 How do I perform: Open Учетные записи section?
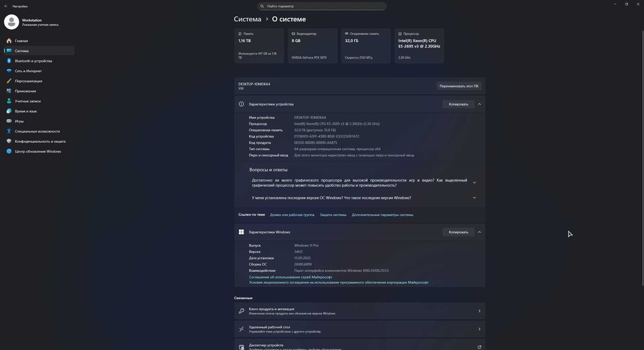pos(39,101)
